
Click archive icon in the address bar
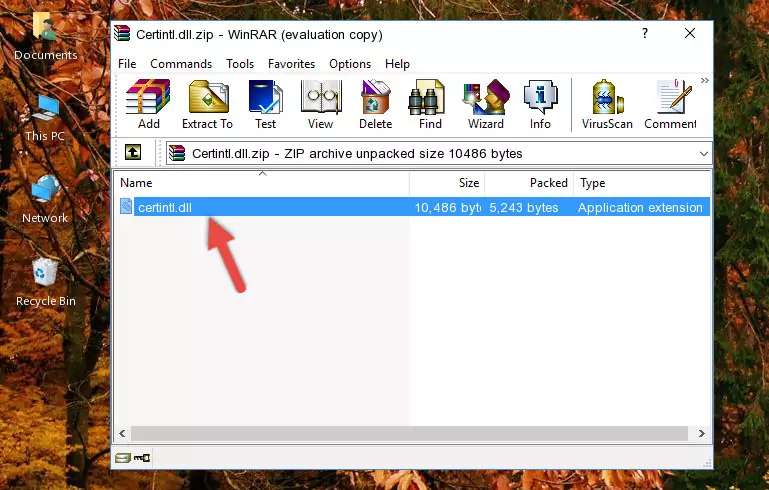(x=177, y=154)
